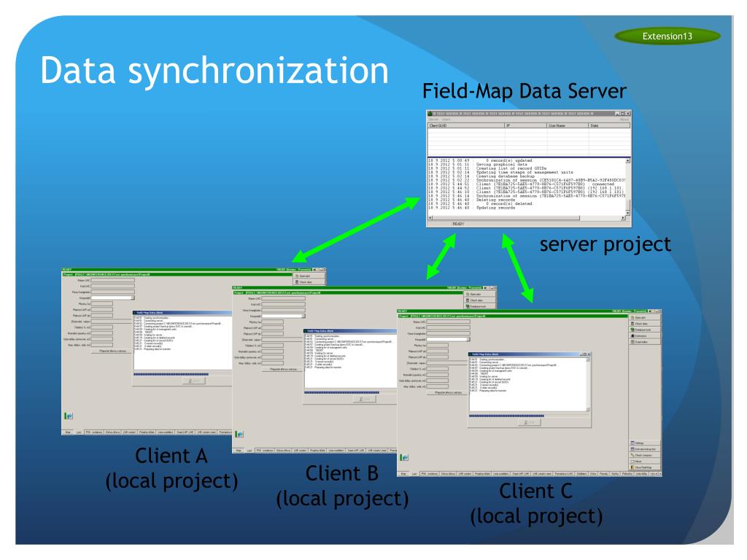Click Close Field-Map button in Client C
This screenshot has height=560, width=747.
645,467
